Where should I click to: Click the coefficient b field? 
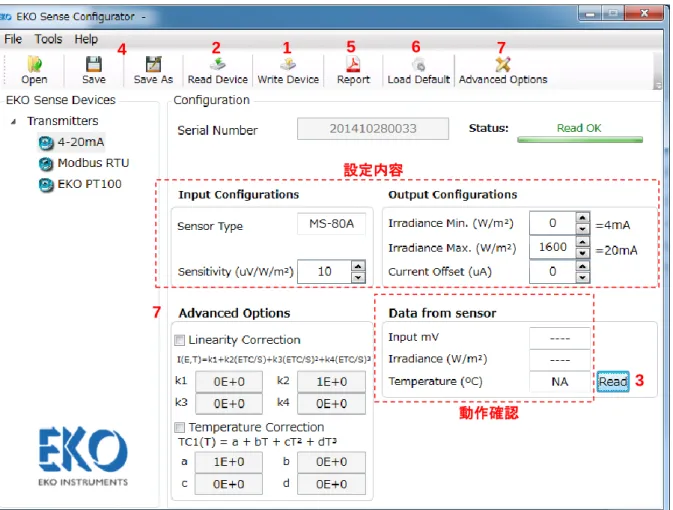coord(331,462)
